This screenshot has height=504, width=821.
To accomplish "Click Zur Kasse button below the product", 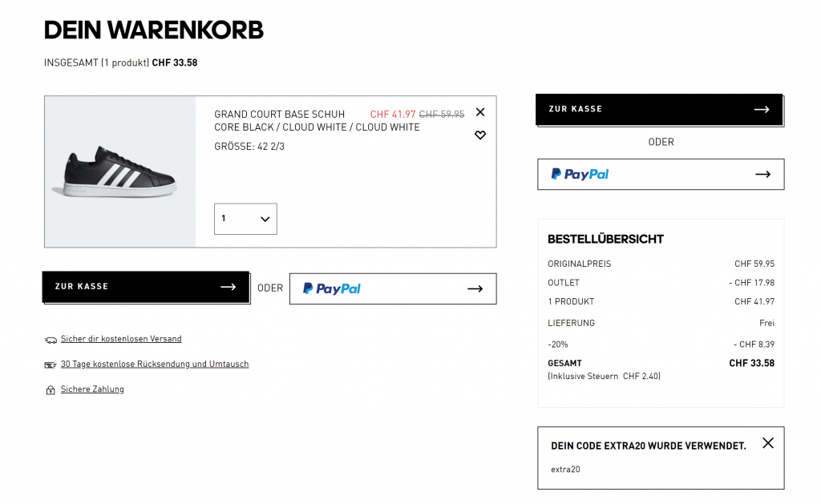I will click(x=145, y=287).
